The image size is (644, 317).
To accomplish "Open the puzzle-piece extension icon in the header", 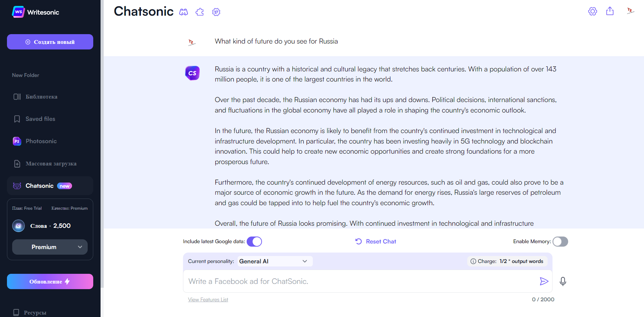I will [200, 12].
